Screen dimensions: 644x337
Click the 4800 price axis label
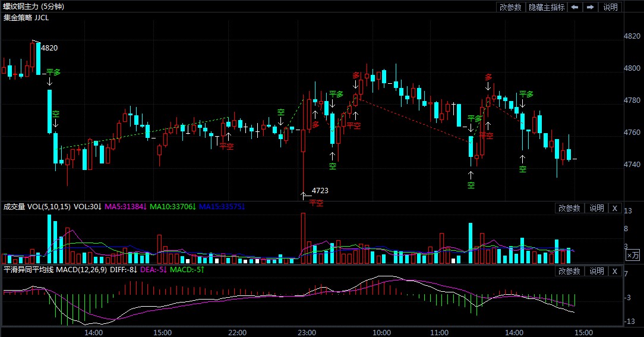coord(632,68)
